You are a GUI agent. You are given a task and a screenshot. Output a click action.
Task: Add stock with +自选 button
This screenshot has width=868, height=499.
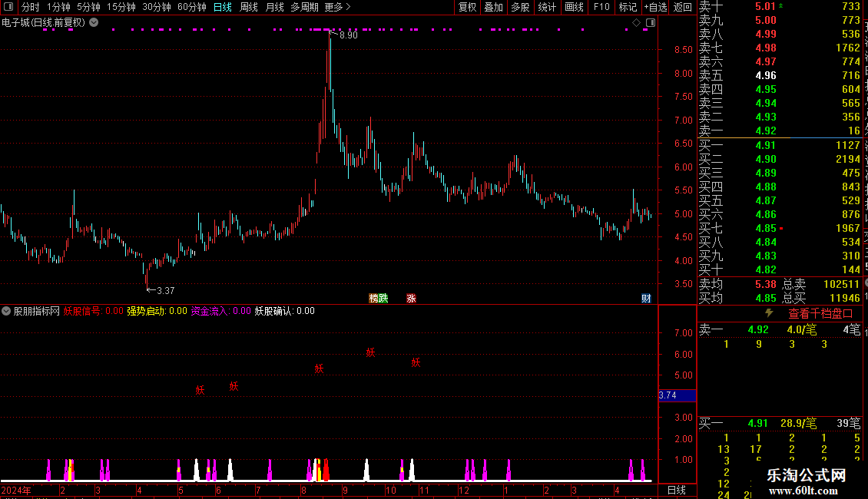[655, 7]
